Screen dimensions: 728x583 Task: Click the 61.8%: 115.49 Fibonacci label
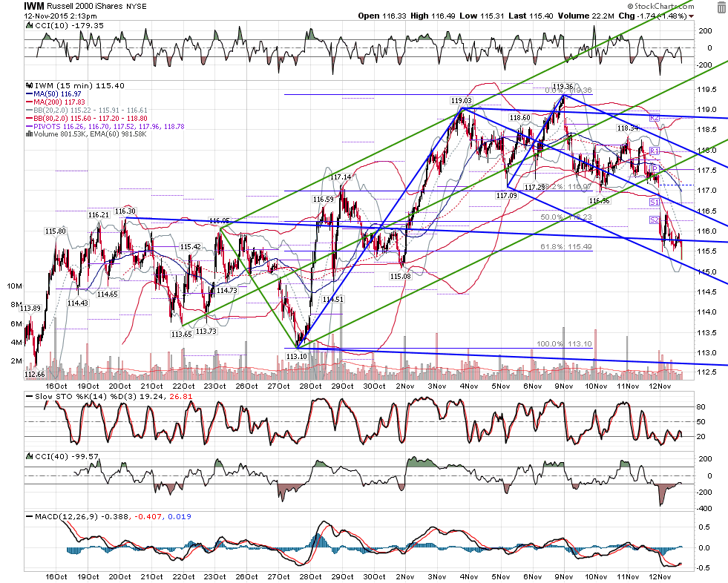coord(566,246)
